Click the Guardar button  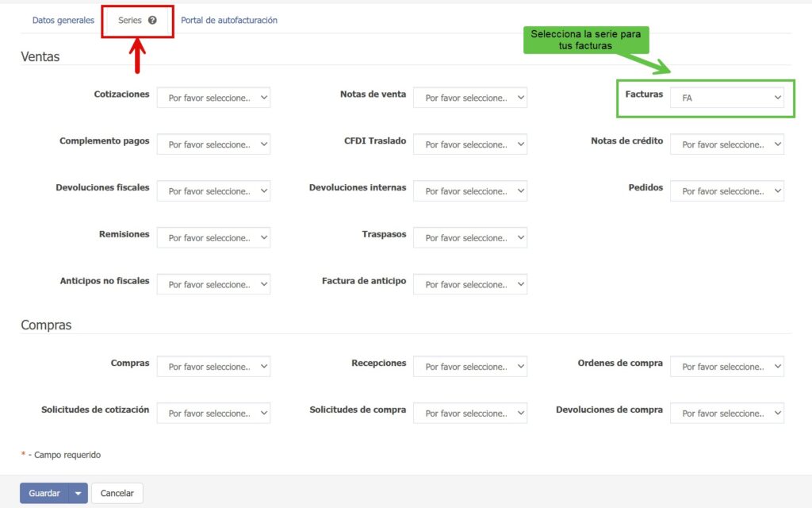pyautogui.click(x=44, y=493)
